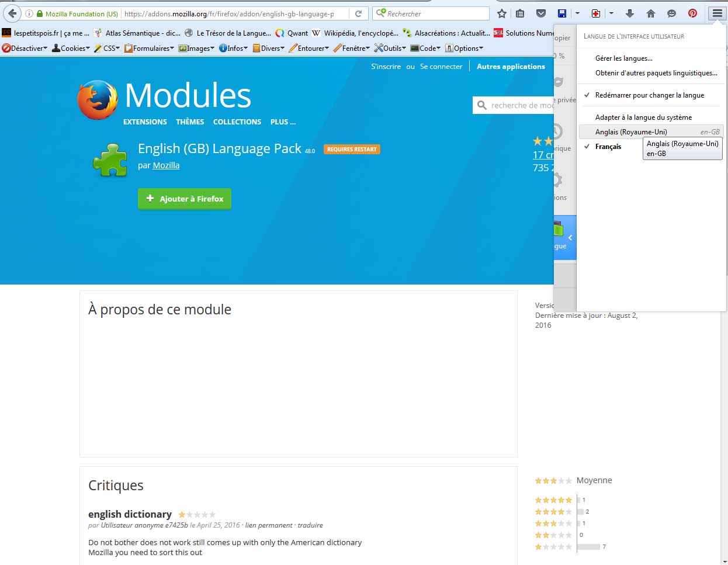728x565 pixels.
Task: Toggle 'Redémarrer pour changer la langue' option
Action: [x=649, y=95]
